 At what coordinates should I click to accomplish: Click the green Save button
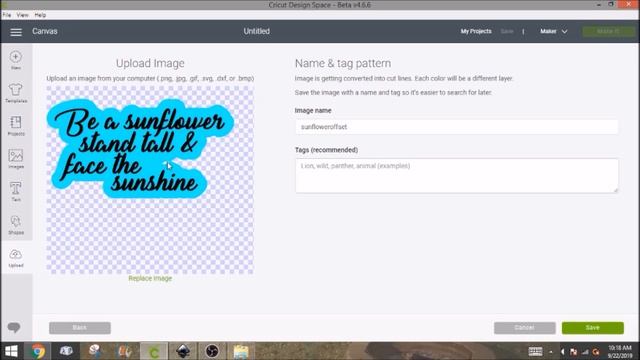point(593,328)
